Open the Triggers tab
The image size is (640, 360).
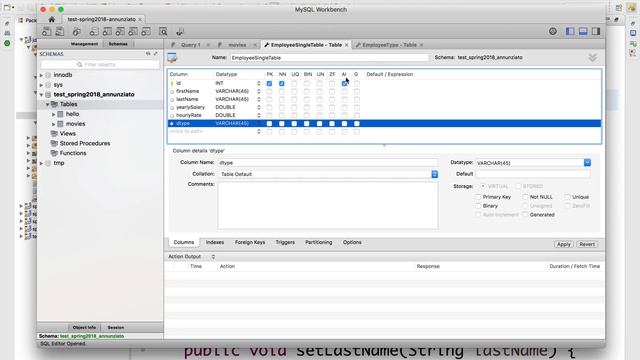(x=285, y=242)
